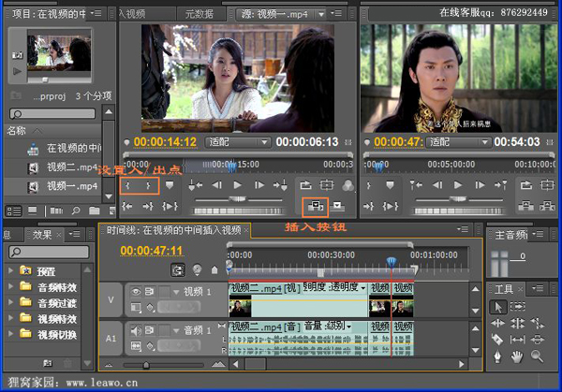Select the Track Select tool
Image resolution: width=562 pixels, height=392 pixels.
click(518, 307)
